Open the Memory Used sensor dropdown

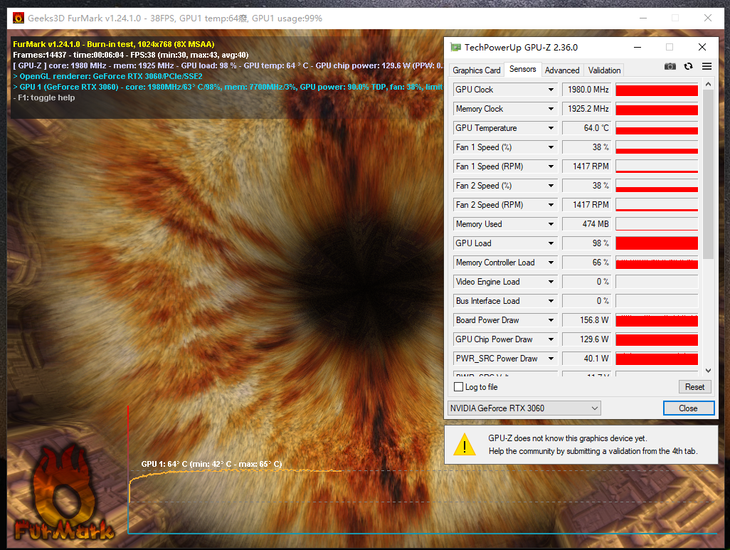click(x=551, y=224)
